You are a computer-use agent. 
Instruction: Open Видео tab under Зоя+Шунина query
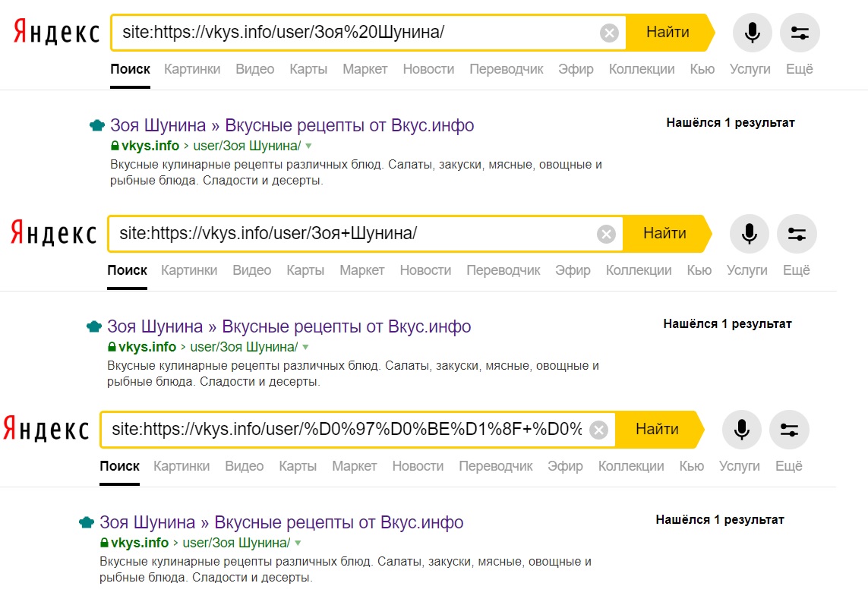pyautogui.click(x=252, y=270)
